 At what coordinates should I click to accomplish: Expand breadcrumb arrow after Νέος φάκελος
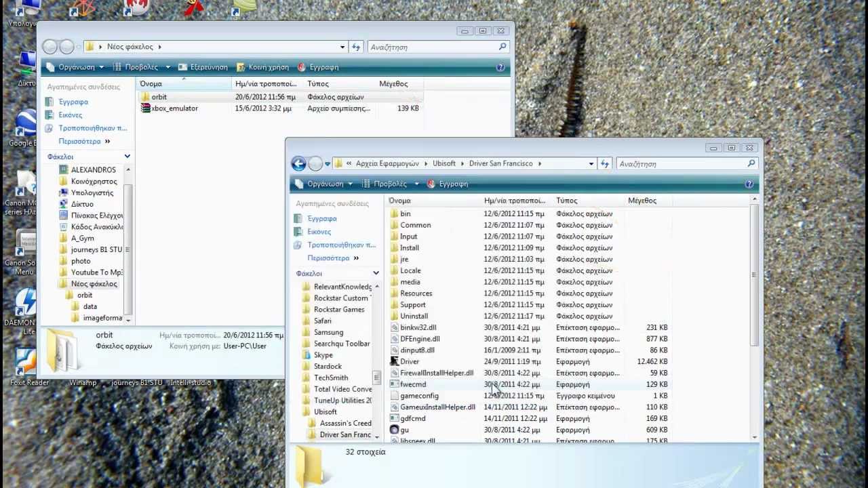159,47
